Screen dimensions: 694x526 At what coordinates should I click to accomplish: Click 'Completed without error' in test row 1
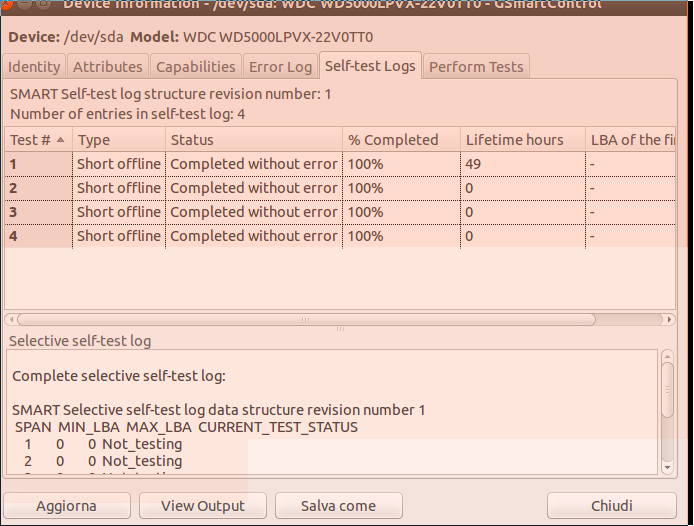[x=254, y=164]
